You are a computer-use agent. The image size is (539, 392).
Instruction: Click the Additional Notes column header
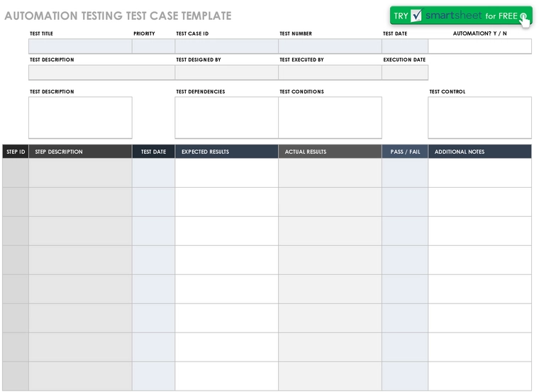click(480, 152)
